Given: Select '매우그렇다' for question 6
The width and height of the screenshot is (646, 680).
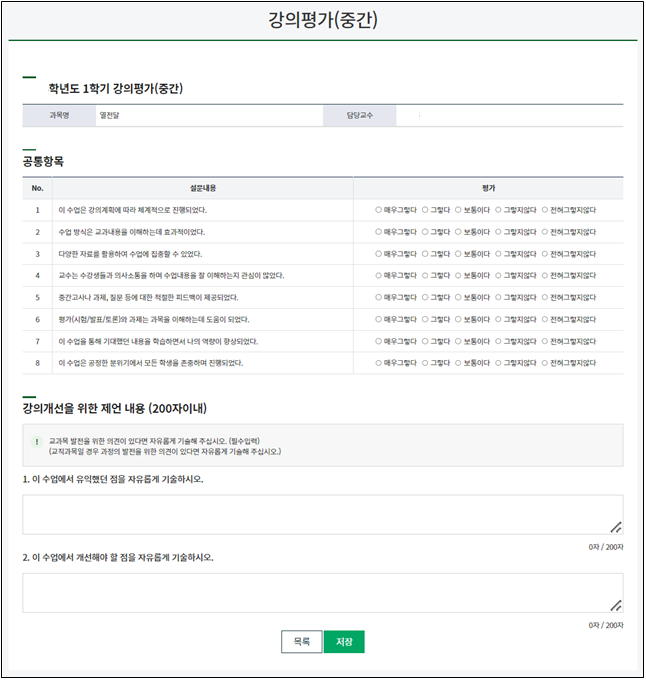Looking at the screenshot, I should click(x=379, y=319).
